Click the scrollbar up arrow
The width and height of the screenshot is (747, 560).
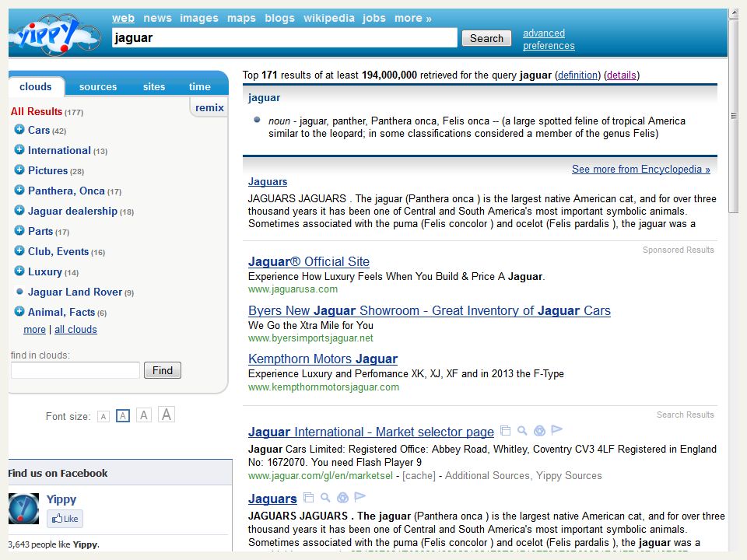click(733, 14)
